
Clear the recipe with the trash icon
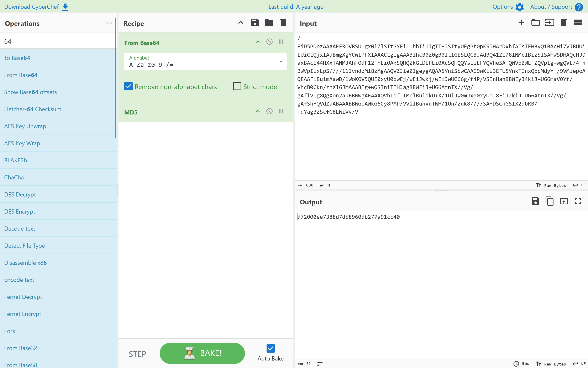[x=283, y=23]
